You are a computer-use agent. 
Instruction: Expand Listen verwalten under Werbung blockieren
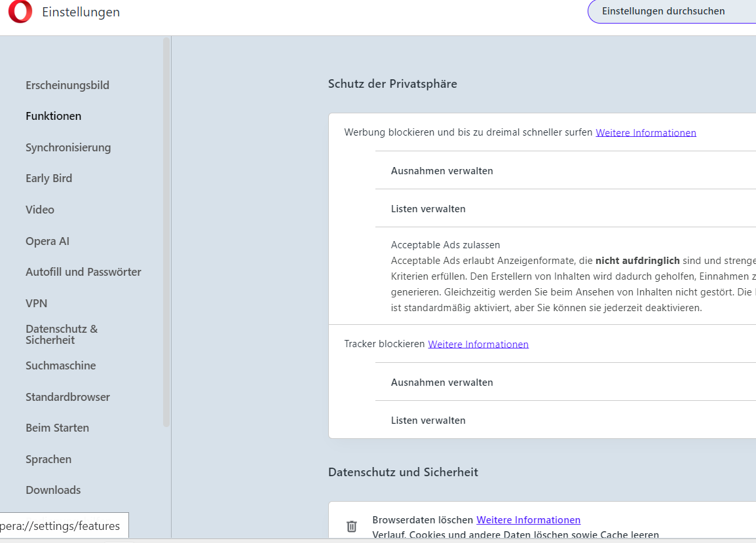(428, 209)
